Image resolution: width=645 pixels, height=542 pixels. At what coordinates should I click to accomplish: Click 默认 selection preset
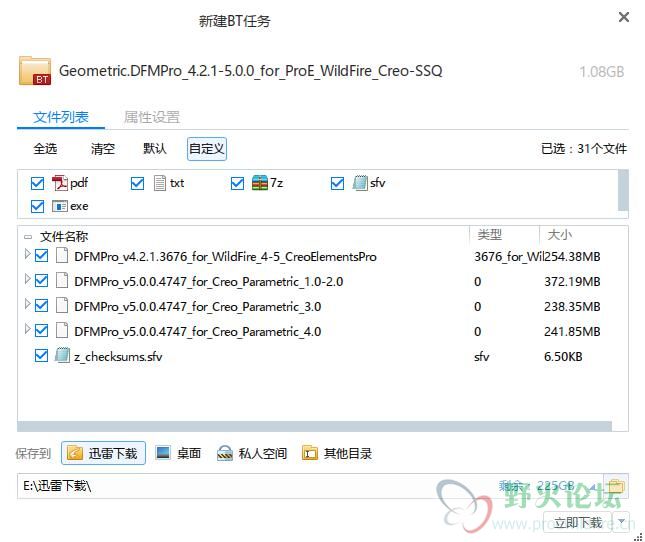click(x=155, y=148)
